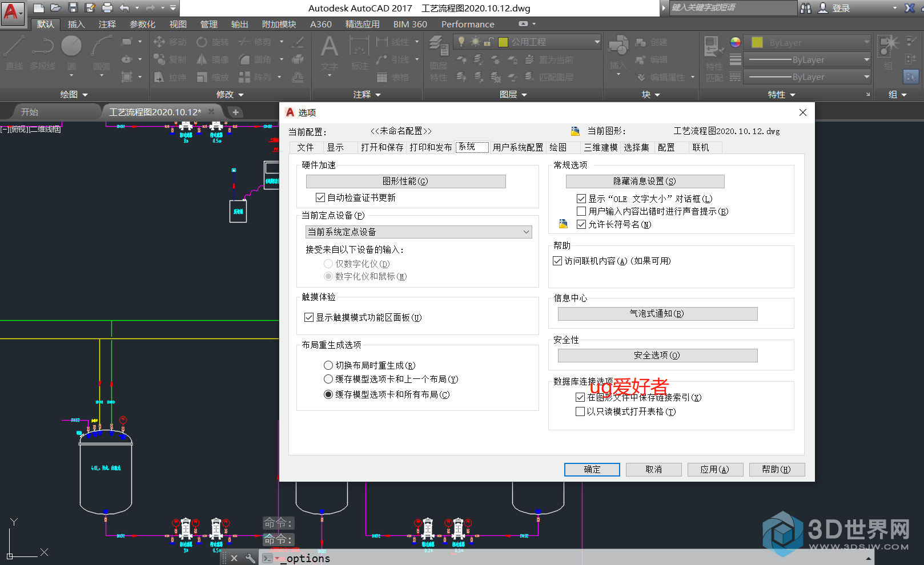Click the Autodesk Exchange X icon
This screenshot has width=924, height=565.
click(910, 8)
